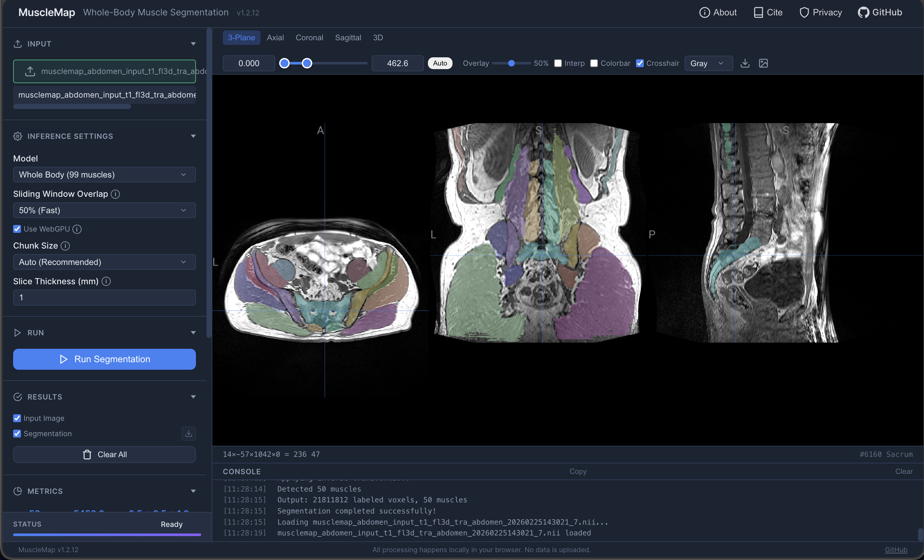Click the Cite icon in the header
This screenshot has width=924, height=560.
(759, 12)
